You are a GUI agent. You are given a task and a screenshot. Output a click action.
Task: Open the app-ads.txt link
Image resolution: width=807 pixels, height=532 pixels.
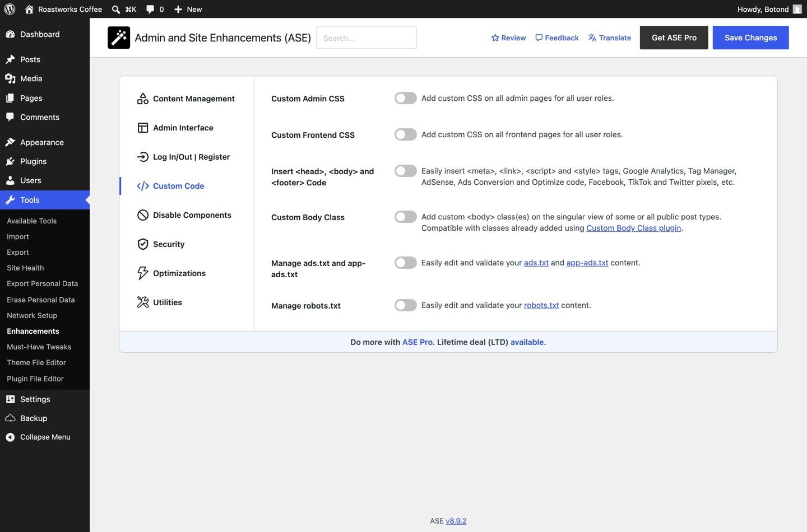tap(587, 263)
